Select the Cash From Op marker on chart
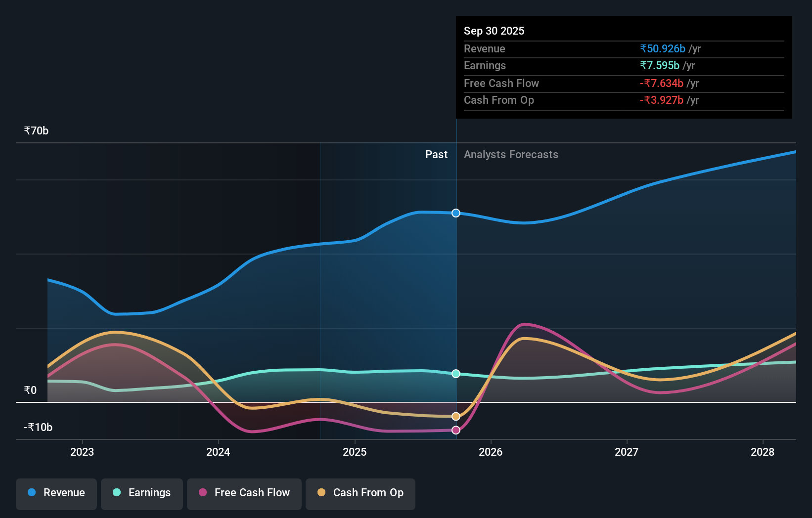Image resolution: width=812 pixels, height=518 pixels. [455, 416]
